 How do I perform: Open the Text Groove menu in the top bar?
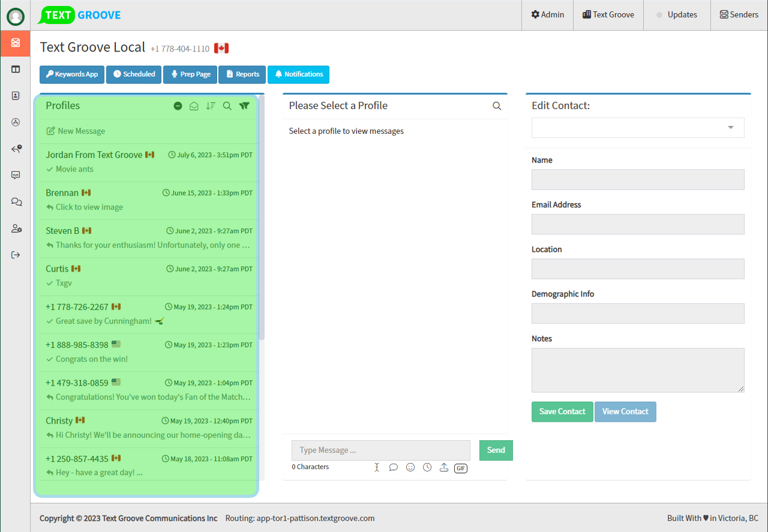tap(608, 15)
